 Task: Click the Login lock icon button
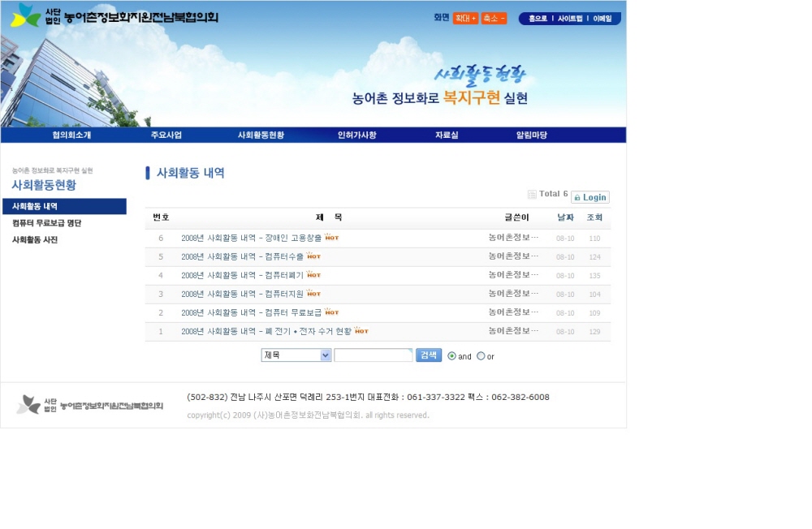pyautogui.click(x=590, y=197)
